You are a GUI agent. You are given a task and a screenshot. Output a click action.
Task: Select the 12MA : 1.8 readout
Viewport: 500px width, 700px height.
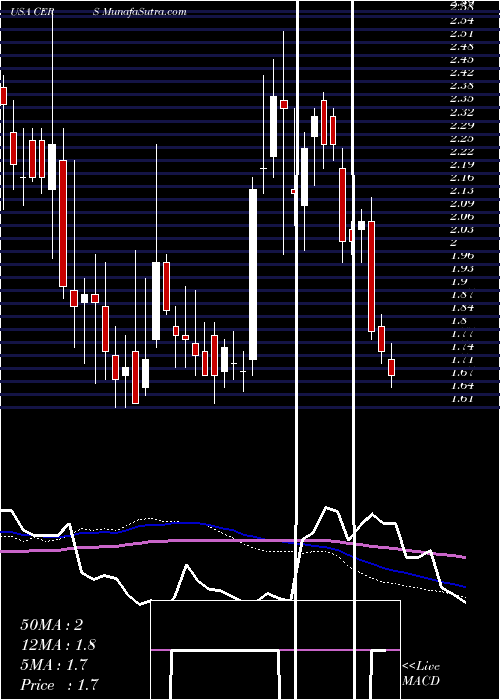click(x=58, y=645)
